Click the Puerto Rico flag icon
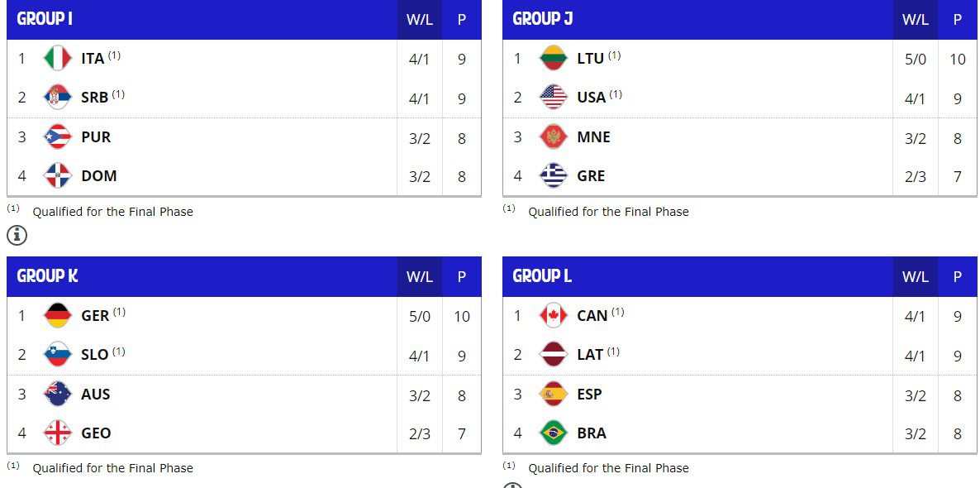 click(57, 137)
